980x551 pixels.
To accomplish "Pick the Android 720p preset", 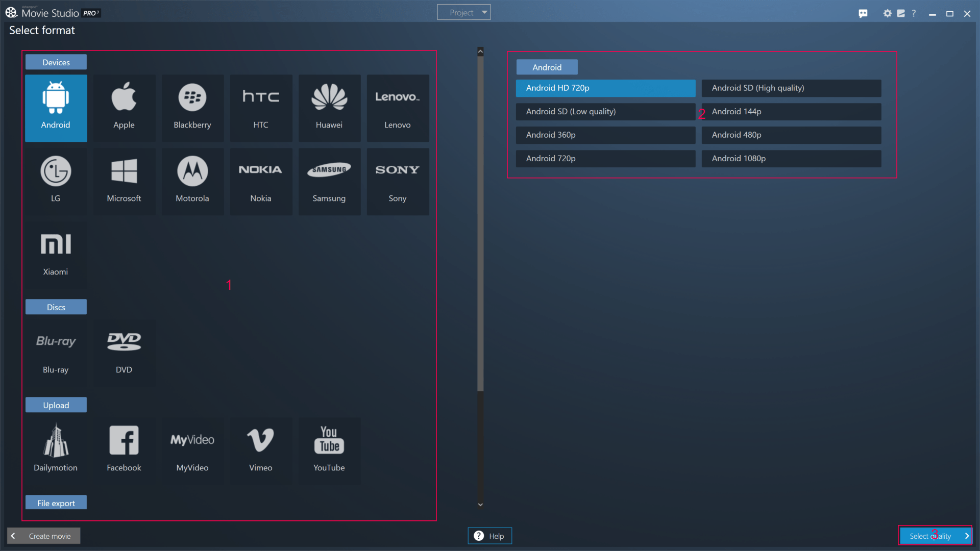I will point(605,158).
